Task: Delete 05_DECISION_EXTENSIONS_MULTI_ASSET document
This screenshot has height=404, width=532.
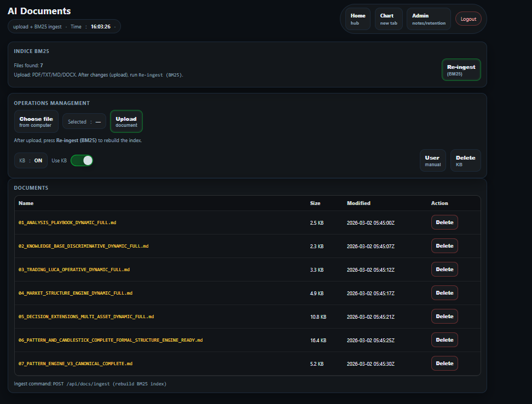Action: coord(444,317)
